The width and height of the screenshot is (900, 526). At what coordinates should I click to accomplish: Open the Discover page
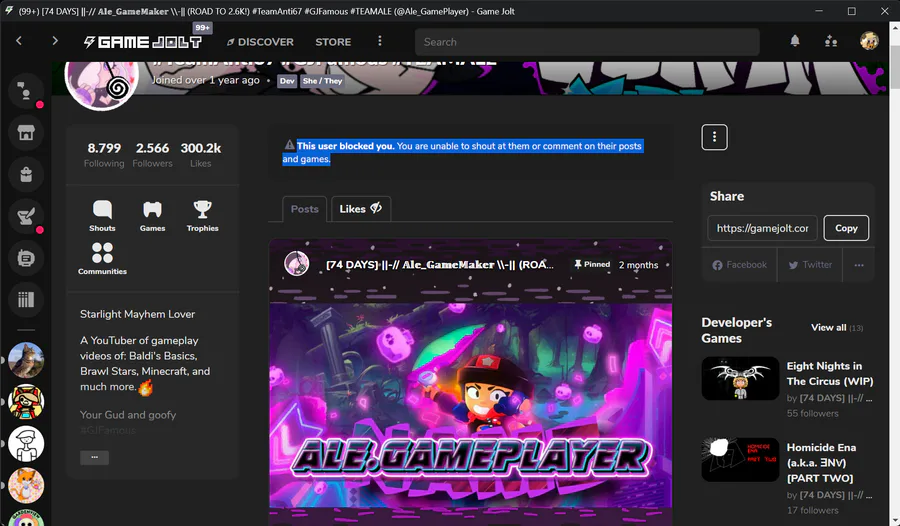point(260,42)
